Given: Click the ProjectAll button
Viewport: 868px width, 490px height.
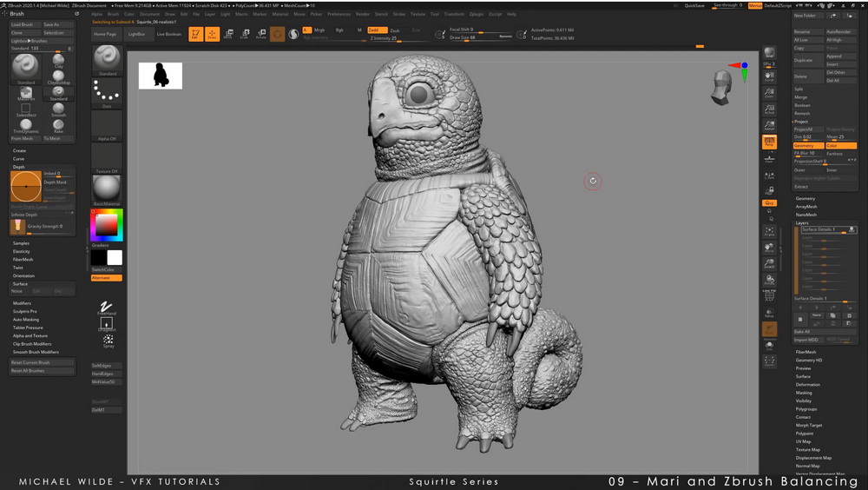Looking at the screenshot, I should pos(808,129).
